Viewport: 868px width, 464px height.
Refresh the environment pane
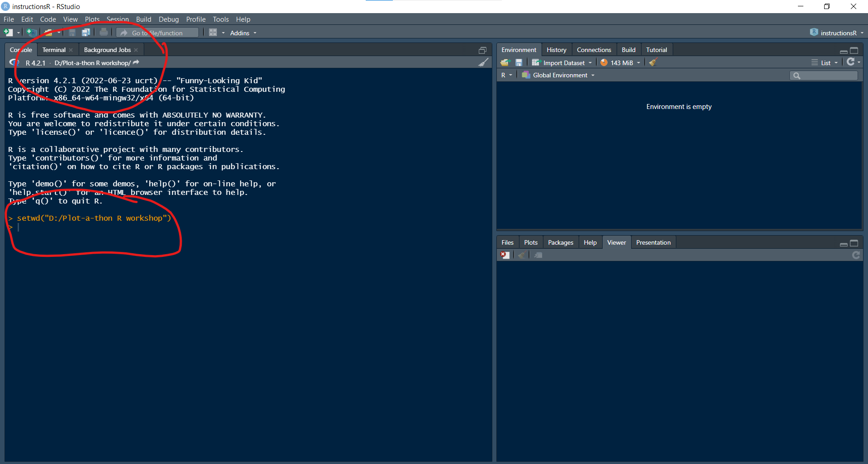click(850, 62)
